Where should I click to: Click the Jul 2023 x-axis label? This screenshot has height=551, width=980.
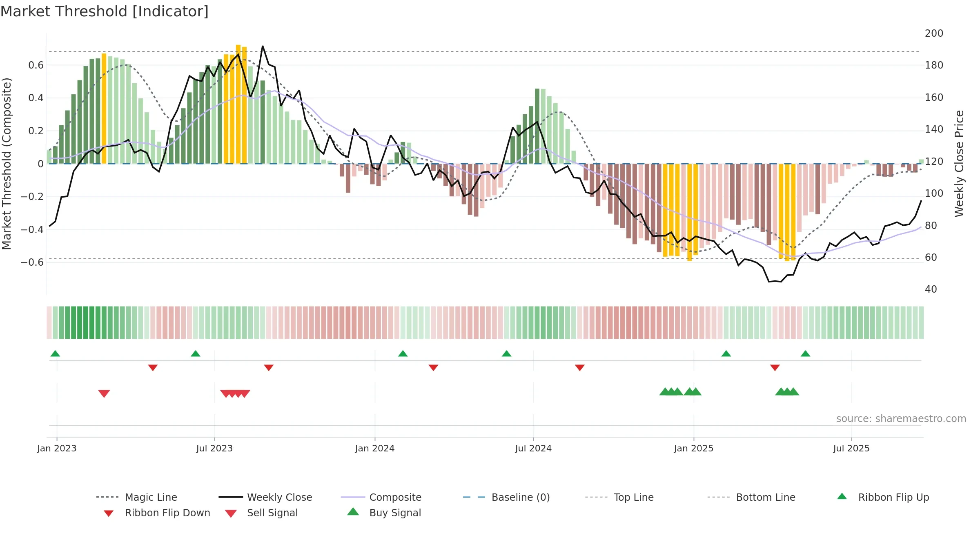point(214,449)
